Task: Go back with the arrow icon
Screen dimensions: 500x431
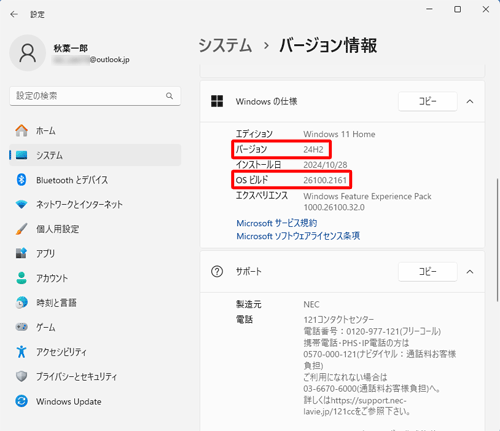Action: [x=14, y=14]
